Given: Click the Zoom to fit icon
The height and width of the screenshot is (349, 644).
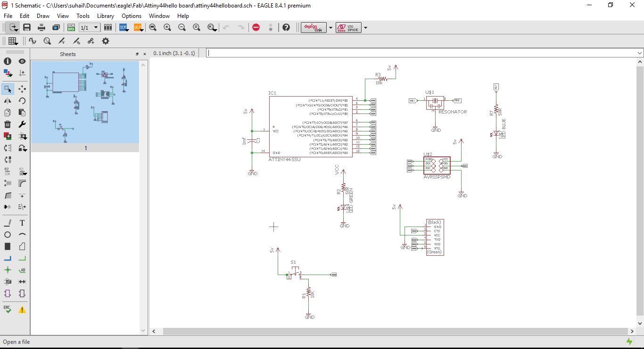Looking at the screenshot, I should 153,27.
